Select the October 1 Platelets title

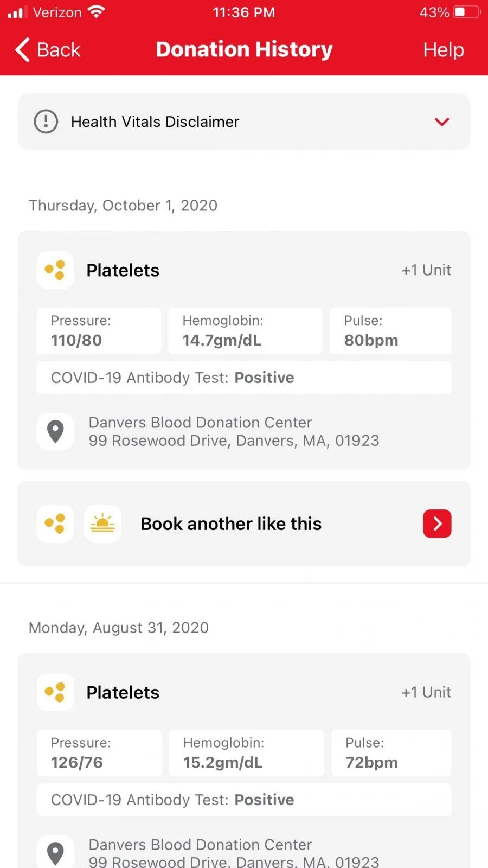click(x=123, y=270)
